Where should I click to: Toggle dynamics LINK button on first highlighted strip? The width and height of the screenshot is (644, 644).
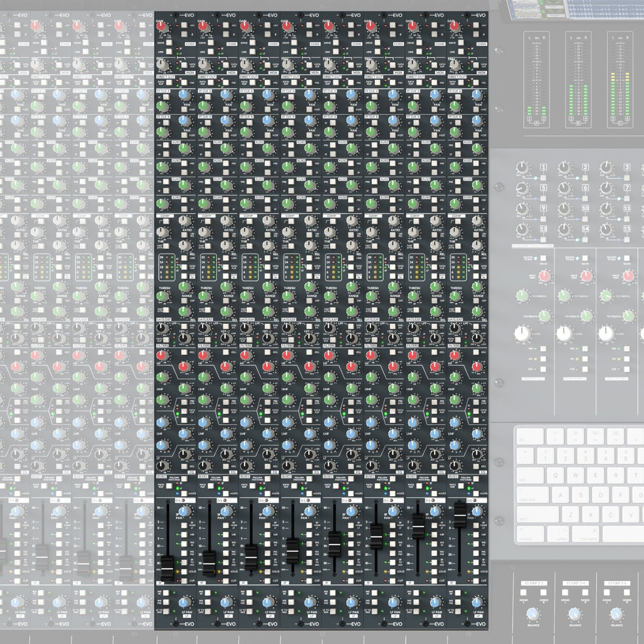184,258
